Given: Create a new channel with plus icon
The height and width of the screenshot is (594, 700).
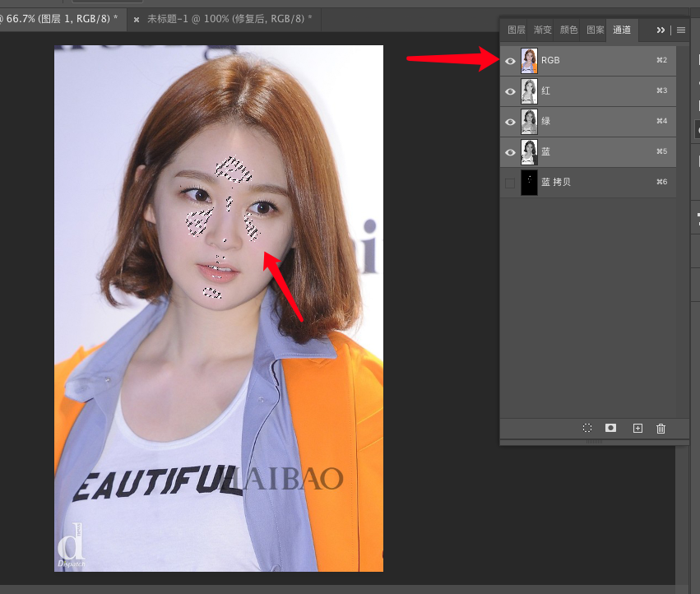Looking at the screenshot, I should click(x=637, y=429).
